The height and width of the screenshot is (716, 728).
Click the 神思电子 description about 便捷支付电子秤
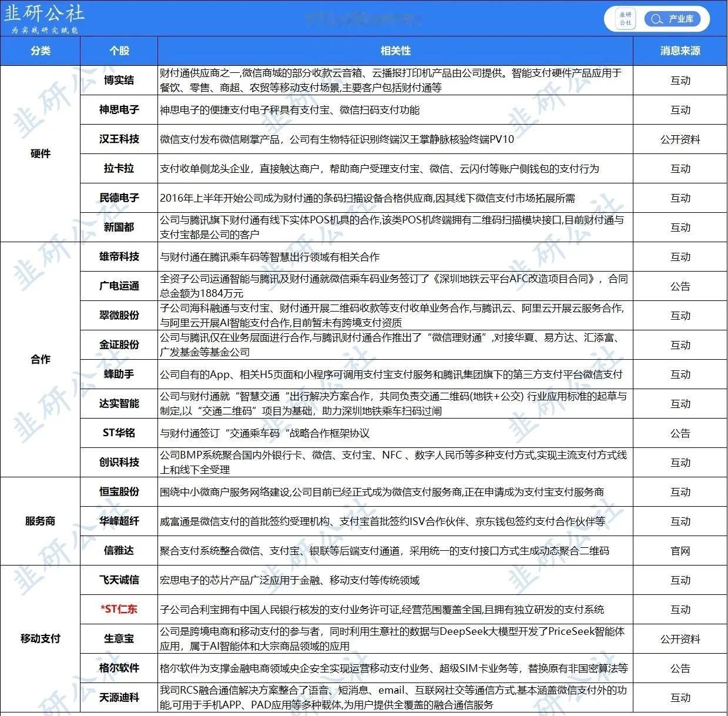290,110
